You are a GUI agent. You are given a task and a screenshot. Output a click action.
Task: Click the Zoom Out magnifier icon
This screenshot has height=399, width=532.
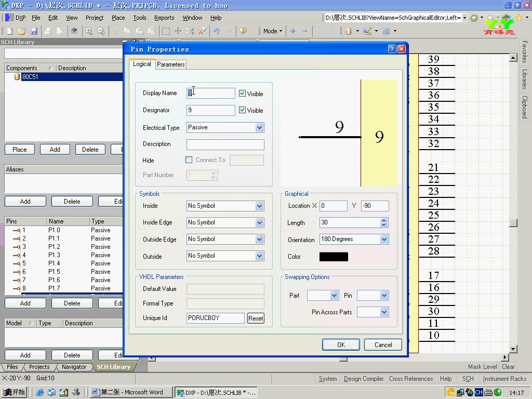coord(101,31)
